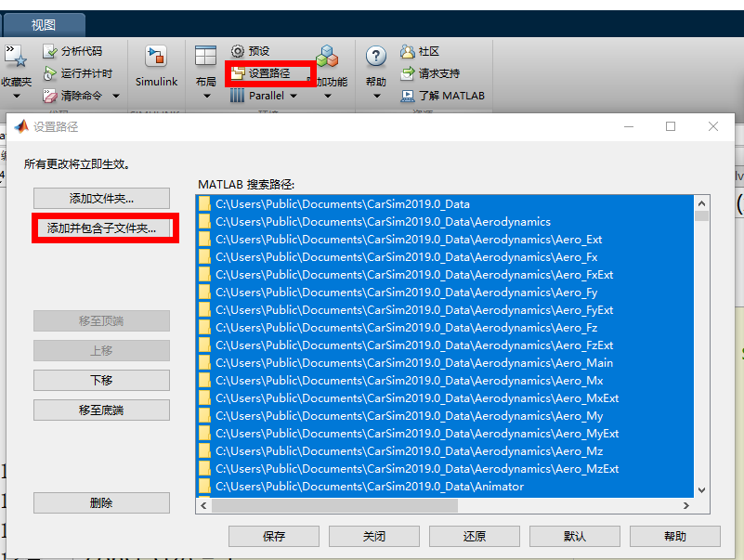Select the Aero_Ext path row
744x560 pixels.
pos(445,240)
